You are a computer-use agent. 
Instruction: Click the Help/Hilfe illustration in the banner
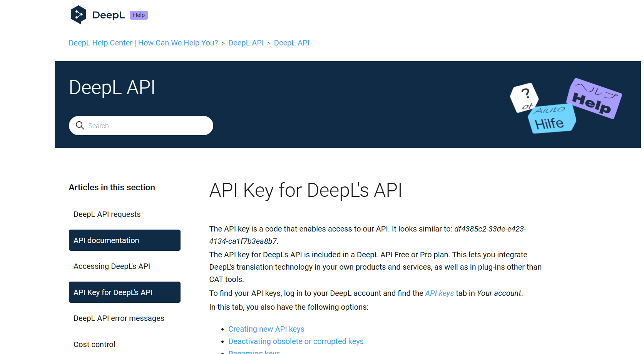tap(566, 106)
